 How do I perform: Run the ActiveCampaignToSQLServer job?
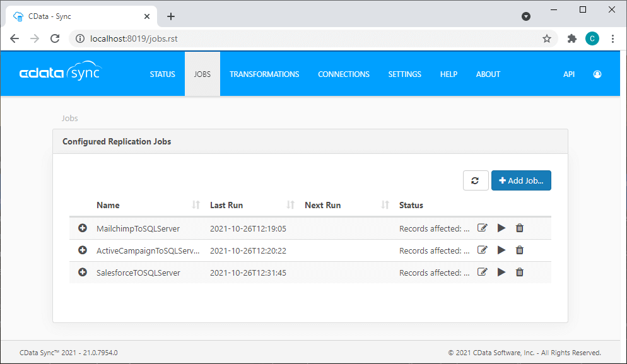coord(501,250)
